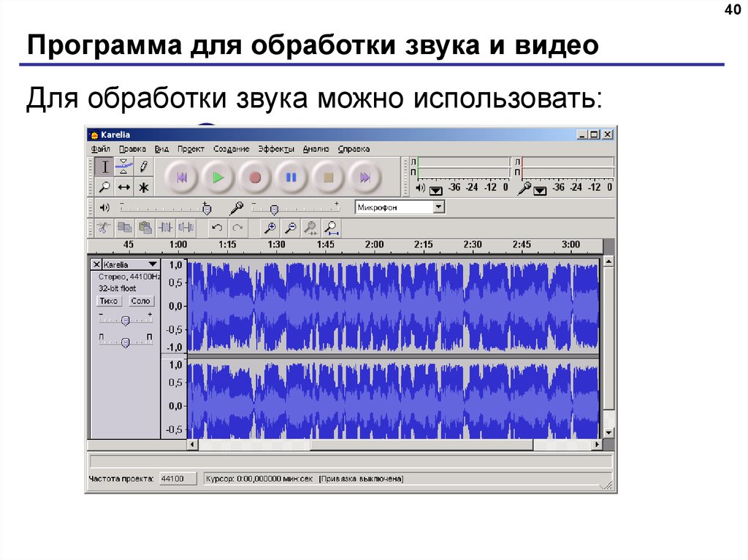
Task: Click vertical scrollbar up arrow
Action: (x=608, y=261)
